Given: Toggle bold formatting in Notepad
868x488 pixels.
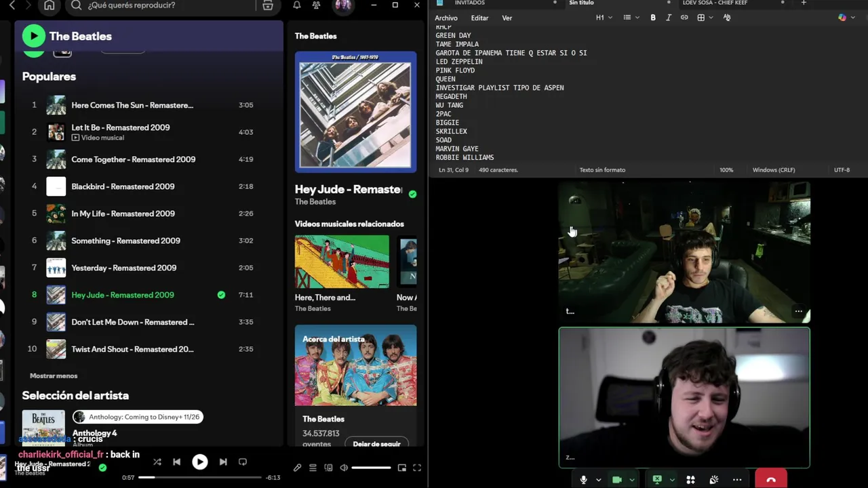Looking at the screenshot, I should (x=653, y=18).
